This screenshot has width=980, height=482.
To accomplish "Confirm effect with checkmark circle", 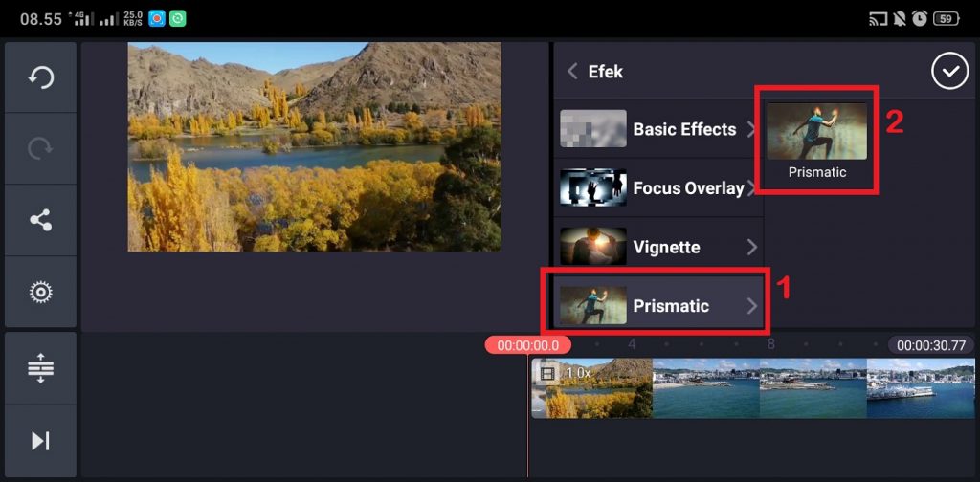I will click(949, 71).
